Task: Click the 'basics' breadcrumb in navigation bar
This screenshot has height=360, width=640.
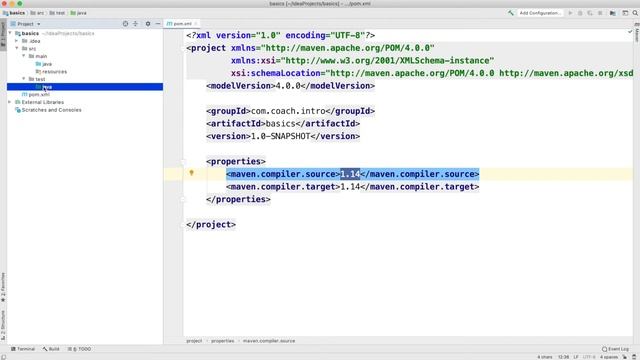Action: click(14, 13)
